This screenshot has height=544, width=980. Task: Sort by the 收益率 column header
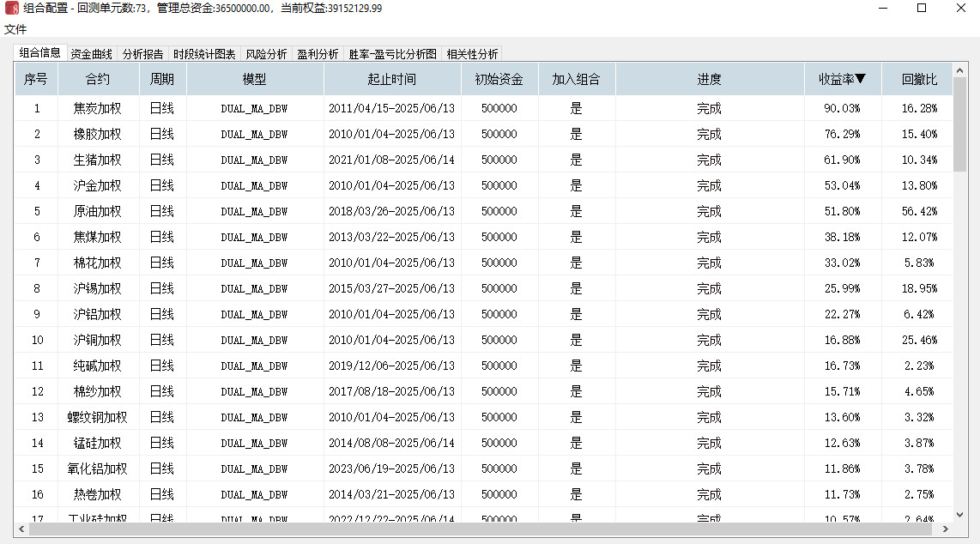(842, 80)
